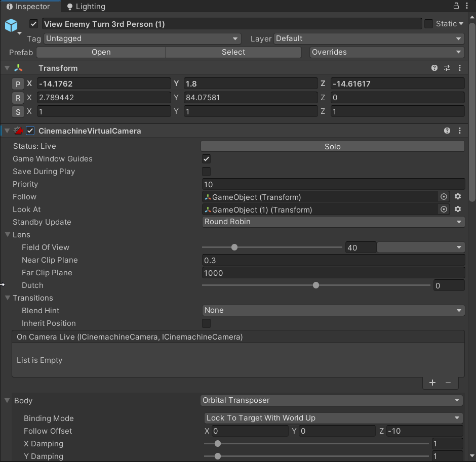The height and width of the screenshot is (462, 476).
Task: Open the CinemachineVirtualCamera three-dot menu
Action: coord(459,131)
